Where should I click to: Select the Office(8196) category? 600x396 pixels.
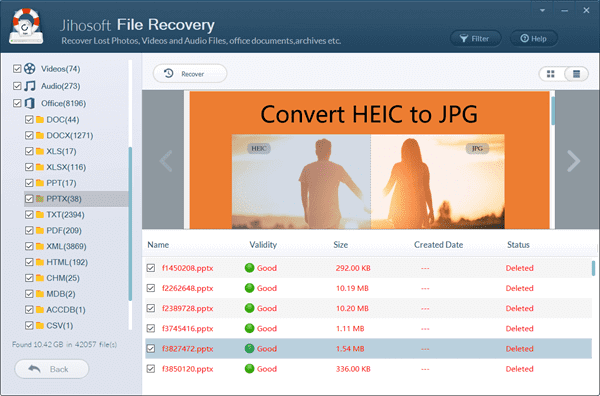(x=63, y=103)
